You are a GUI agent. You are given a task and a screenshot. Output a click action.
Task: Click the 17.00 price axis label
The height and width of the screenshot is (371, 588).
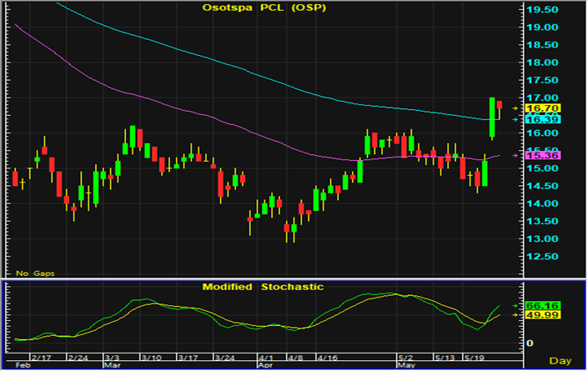pos(542,98)
